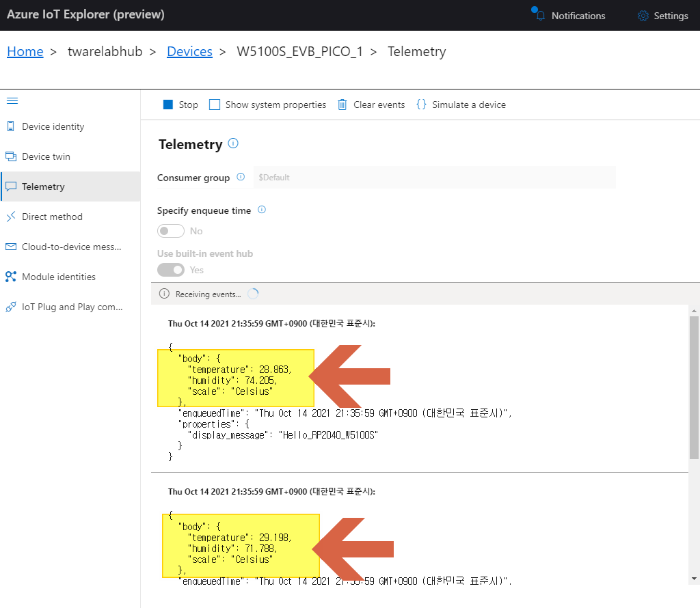Select Telemetry in the sidebar
This screenshot has width=700, height=608.
point(70,186)
